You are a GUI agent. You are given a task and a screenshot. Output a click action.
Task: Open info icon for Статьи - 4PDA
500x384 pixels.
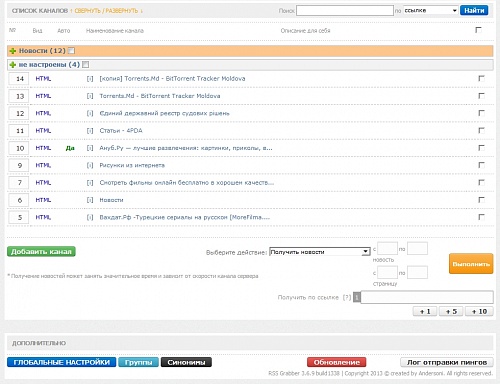(x=90, y=131)
